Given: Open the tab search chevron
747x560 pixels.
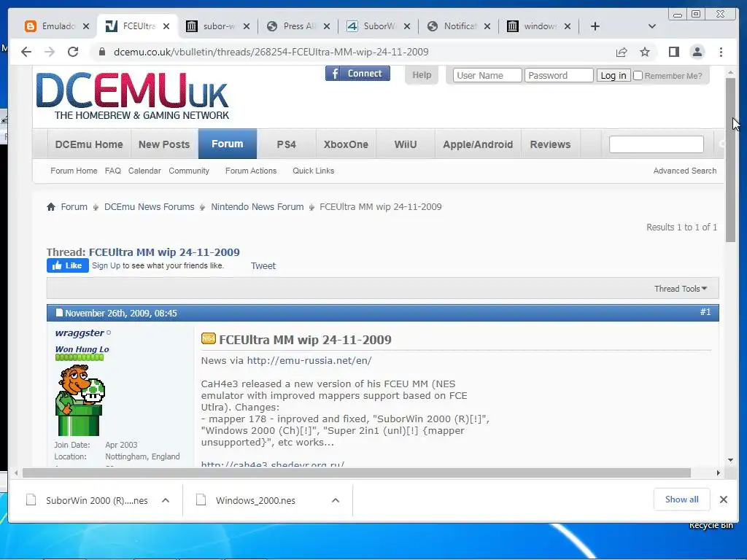Looking at the screenshot, I should point(652,26).
